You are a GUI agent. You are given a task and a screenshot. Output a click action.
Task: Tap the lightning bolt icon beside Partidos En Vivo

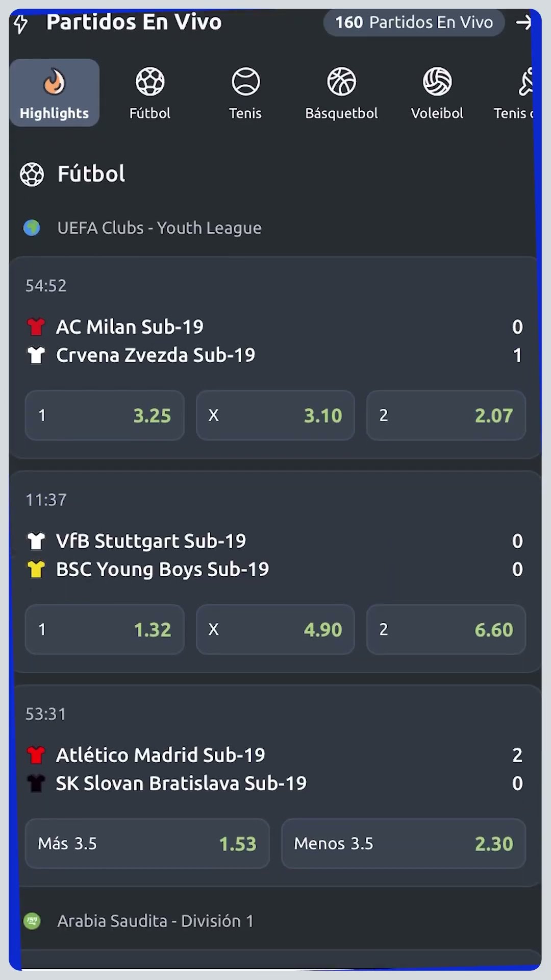point(20,23)
